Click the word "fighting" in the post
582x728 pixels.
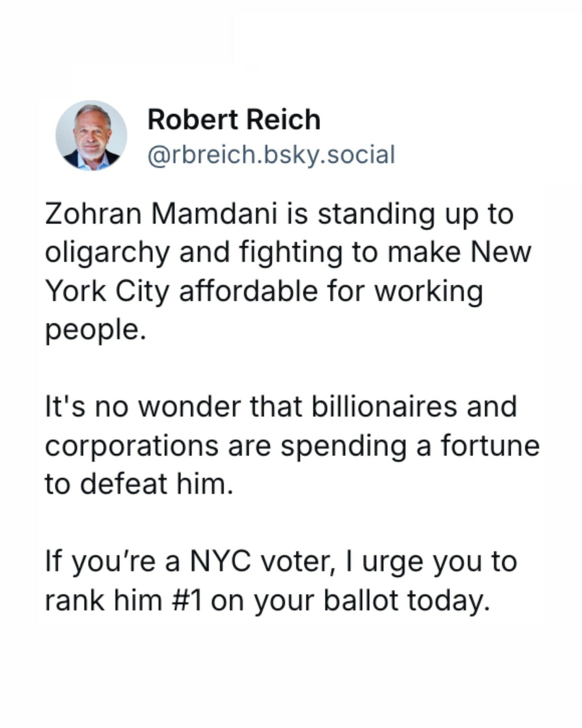290,253
